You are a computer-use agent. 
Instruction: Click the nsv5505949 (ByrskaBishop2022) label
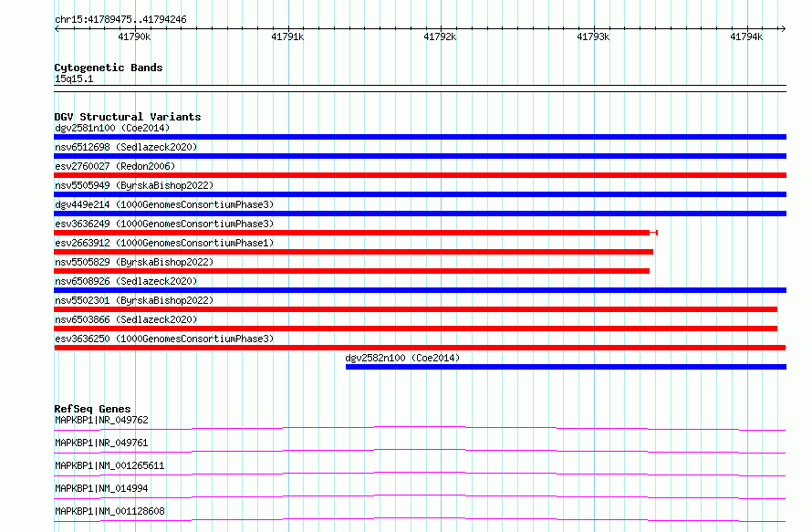tap(134, 185)
